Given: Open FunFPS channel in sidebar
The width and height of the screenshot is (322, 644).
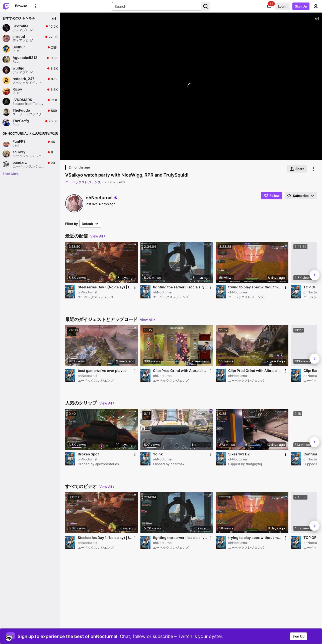Looking at the screenshot, I should [30, 143].
